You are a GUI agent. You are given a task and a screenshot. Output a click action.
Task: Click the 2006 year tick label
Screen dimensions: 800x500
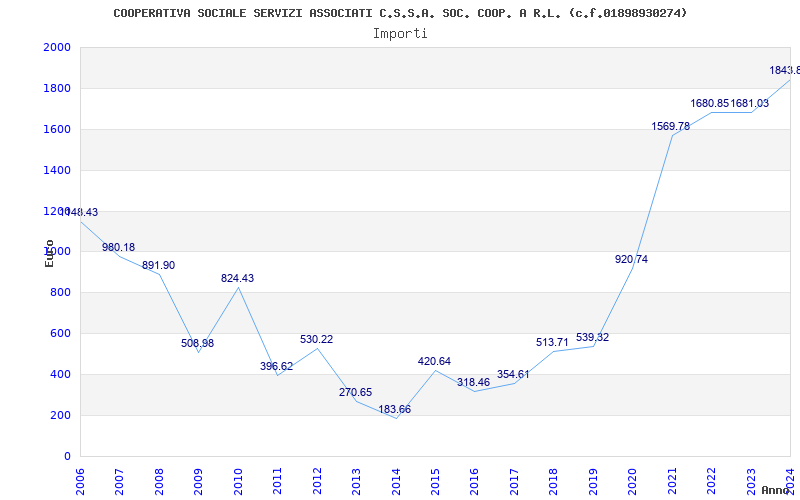[x=80, y=478]
